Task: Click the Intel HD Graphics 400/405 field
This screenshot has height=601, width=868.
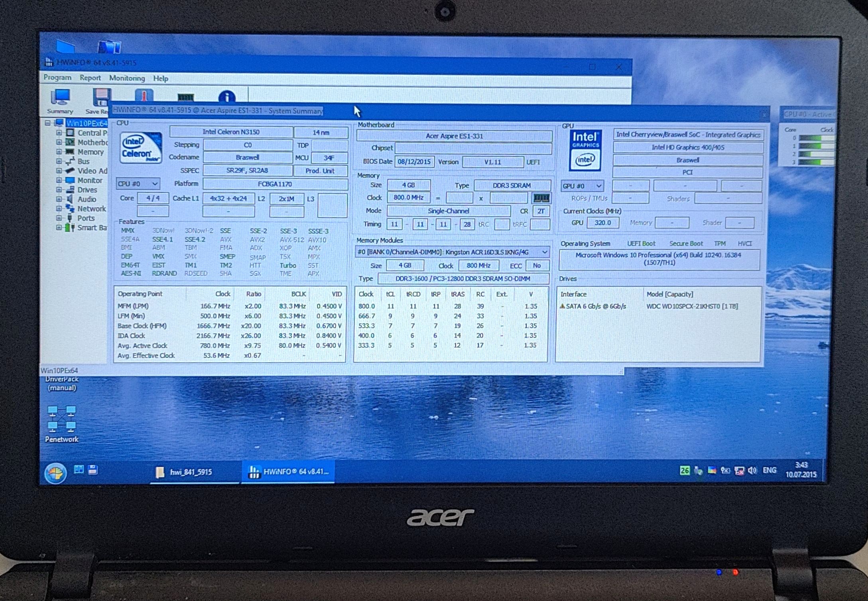Action: [688, 147]
